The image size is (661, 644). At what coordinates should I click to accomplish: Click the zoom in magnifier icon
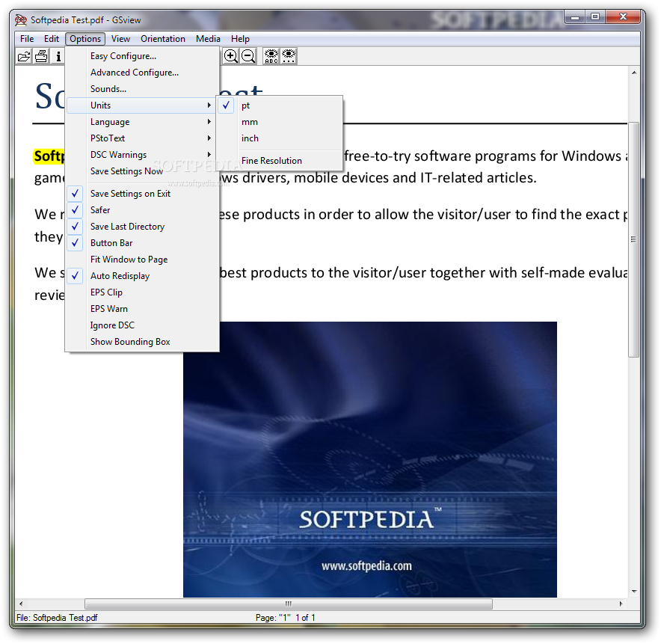[230, 56]
